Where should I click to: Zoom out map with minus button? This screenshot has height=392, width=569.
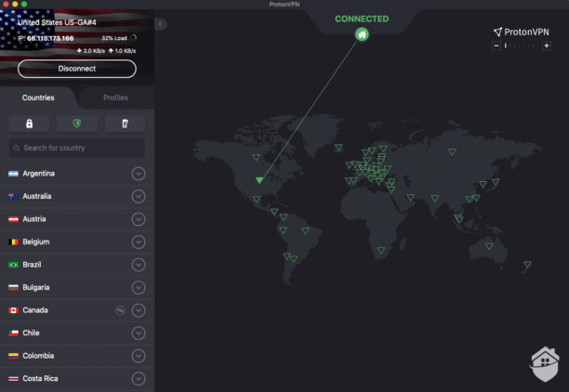(x=496, y=46)
